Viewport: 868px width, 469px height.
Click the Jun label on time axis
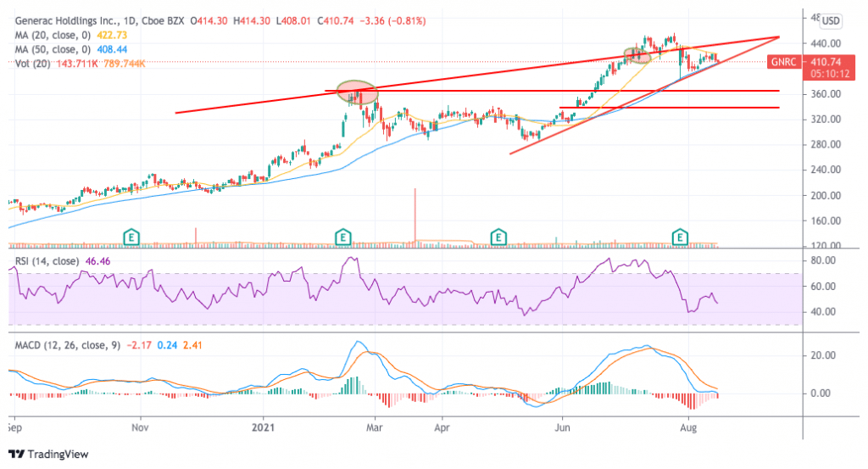(562, 427)
